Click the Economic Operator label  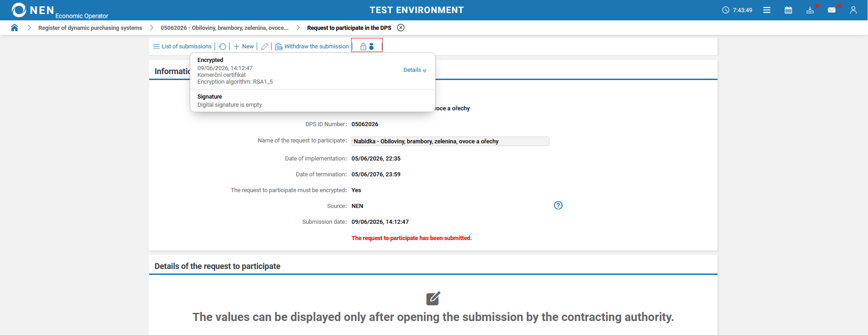pos(82,16)
